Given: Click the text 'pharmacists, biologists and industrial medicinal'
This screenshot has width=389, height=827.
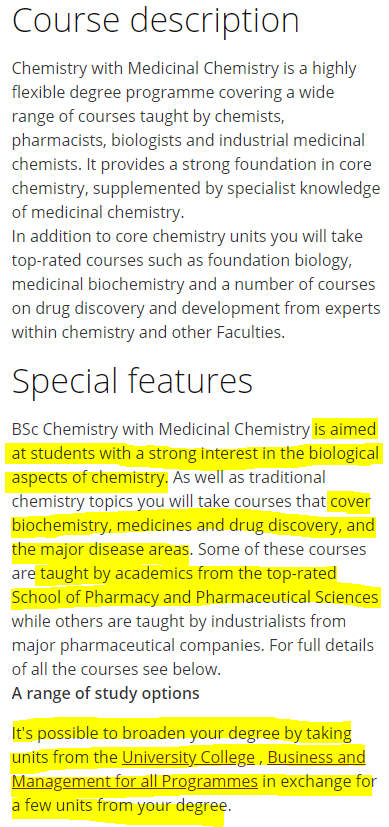Looking at the screenshot, I should tap(188, 141).
